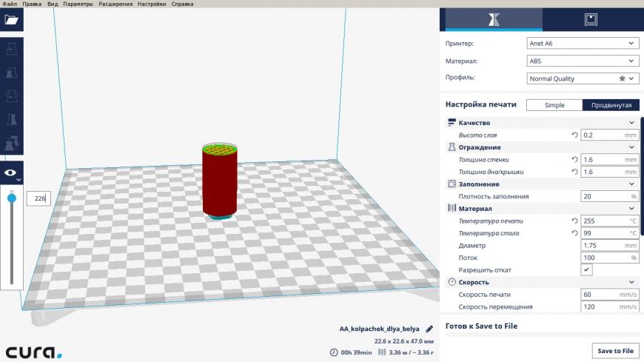Open the Файл menu

tap(10, 4)
